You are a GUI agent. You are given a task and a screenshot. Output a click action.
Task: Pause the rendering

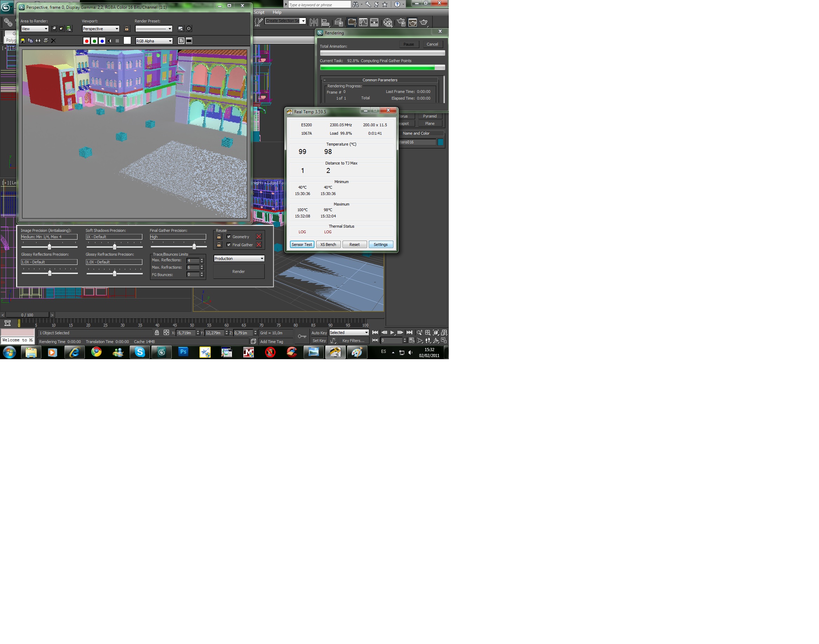(x=408, y=45)
